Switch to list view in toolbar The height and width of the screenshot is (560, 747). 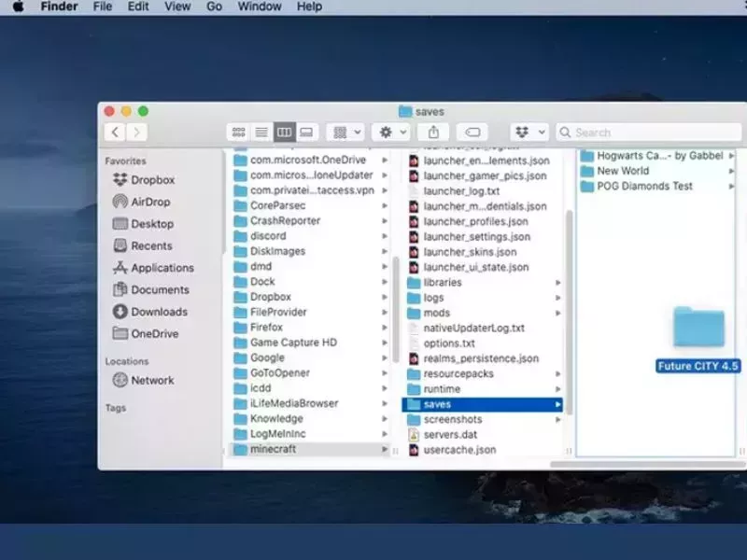point(261,133)
